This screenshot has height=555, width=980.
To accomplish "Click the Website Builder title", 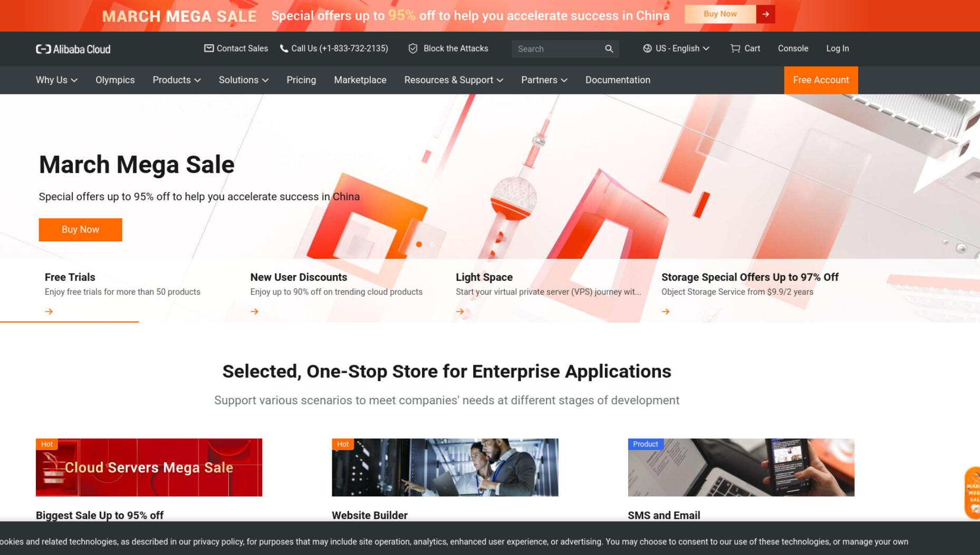I will tap(370, 515).
